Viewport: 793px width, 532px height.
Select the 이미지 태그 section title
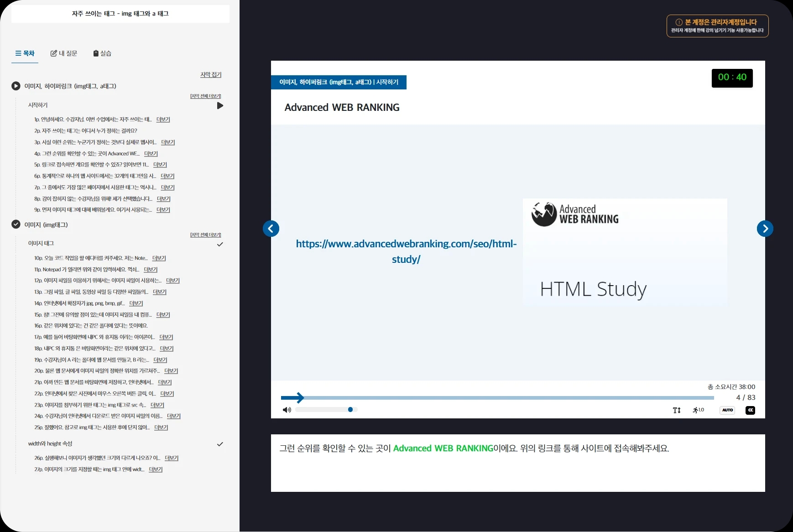coord(41,244)
